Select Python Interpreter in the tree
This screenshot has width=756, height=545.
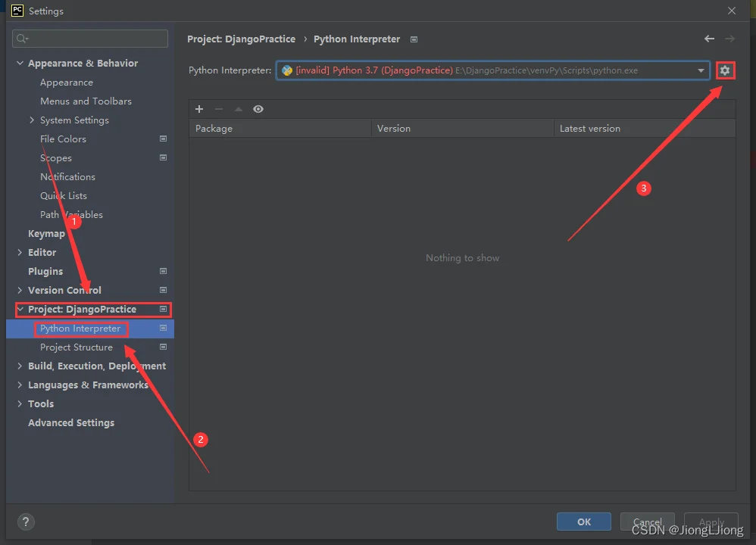(80, 329)
